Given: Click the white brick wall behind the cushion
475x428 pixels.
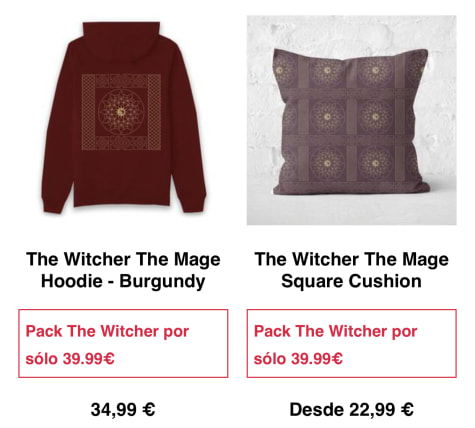Looking at the screenshot, I should click(351, 32).
